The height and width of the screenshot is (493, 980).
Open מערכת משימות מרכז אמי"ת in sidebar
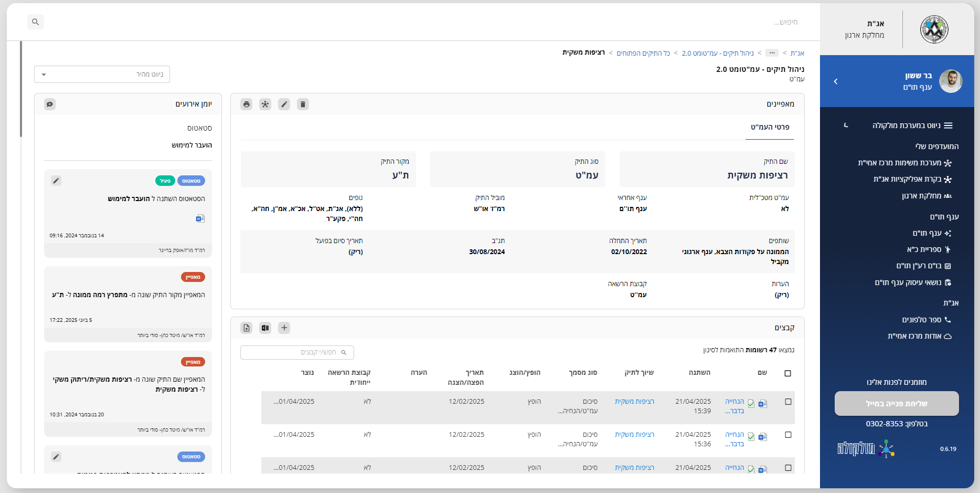click(x=905, y=163)
